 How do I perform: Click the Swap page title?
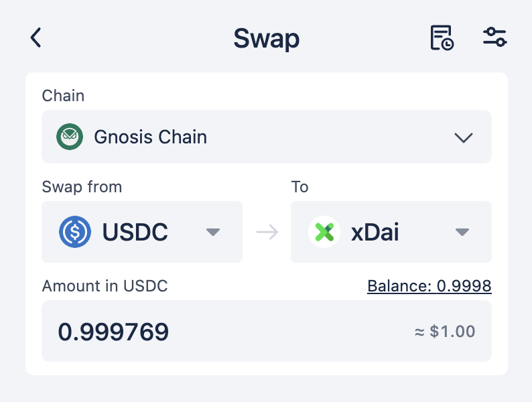267,38
